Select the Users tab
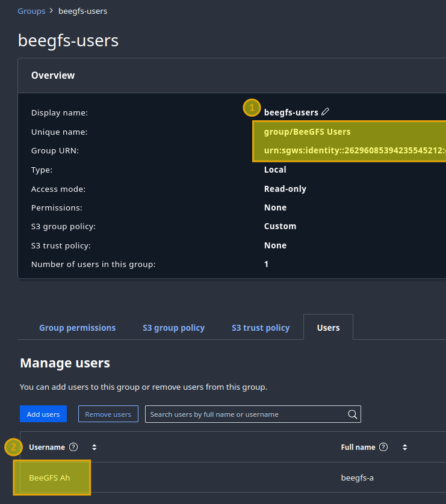This screenshot has height=504, width=446. click(x=328, y=328)
